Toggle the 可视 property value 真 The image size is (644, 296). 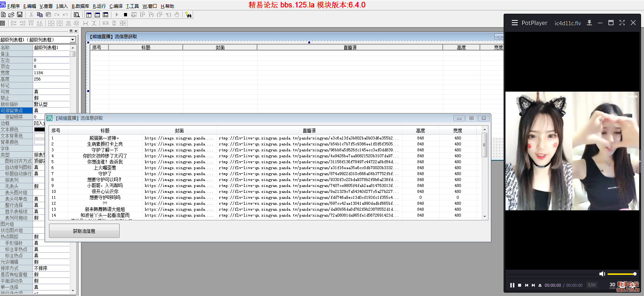click(x=51, y=92)
